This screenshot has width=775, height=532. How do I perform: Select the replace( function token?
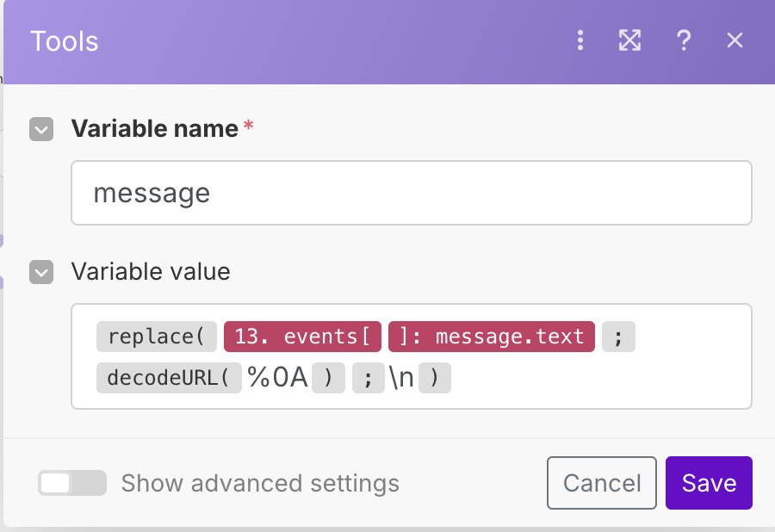coord(156,337)
